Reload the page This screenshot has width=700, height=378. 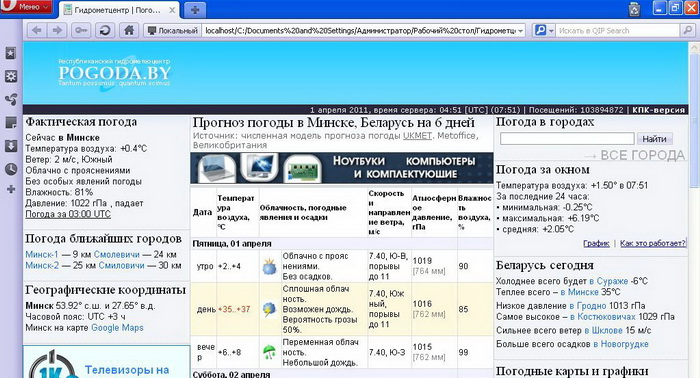click(x=105, y=30)
